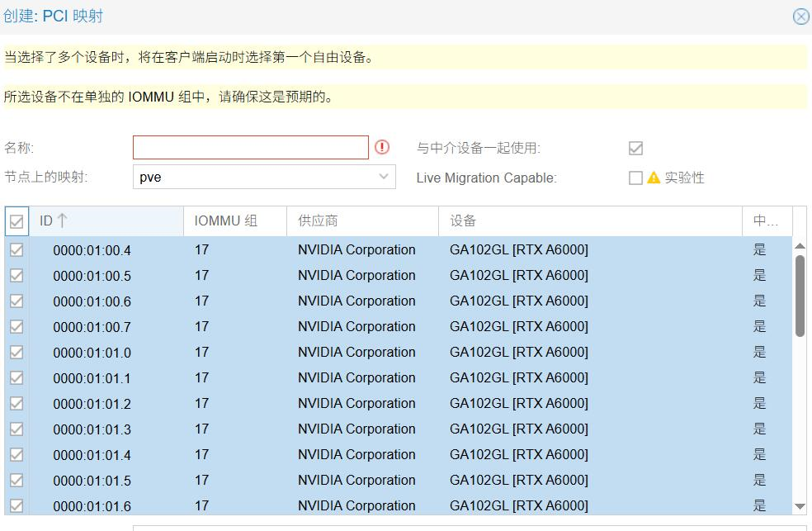Sort by IOMMU 组 column header

(235, 221)
